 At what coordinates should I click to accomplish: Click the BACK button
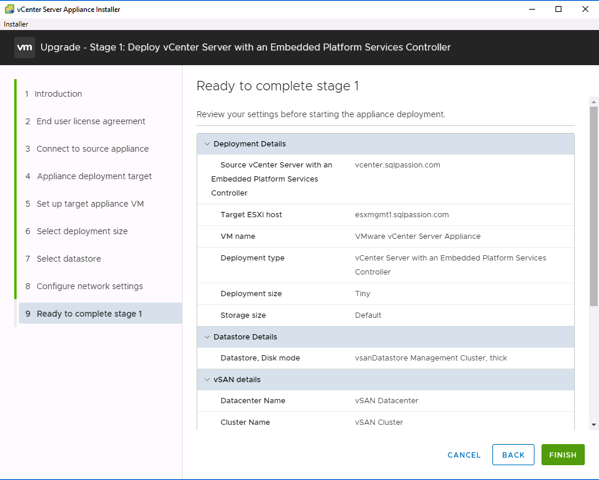click(513, 455)
